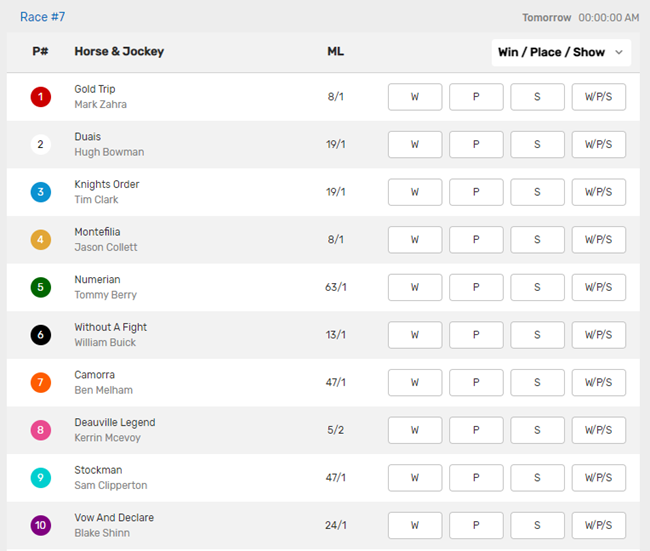Click the blue number 3 post badge
The image size is (650, 551).
(40, 192)
